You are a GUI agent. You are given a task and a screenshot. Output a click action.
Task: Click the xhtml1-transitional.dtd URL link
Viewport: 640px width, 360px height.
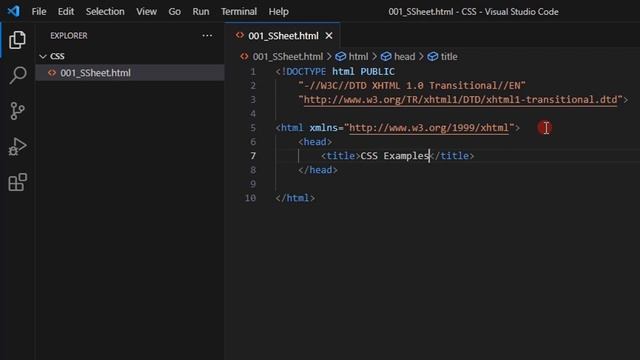[x=460, y=100]
